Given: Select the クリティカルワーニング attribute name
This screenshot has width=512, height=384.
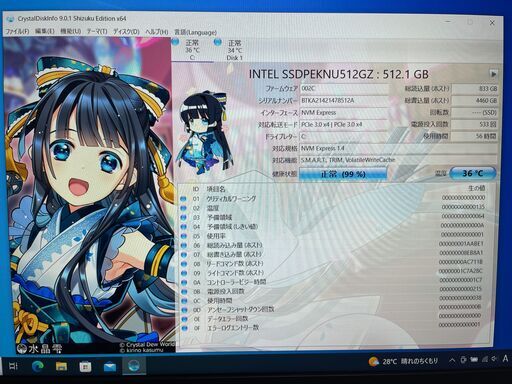Looking at the screenshot, I should (x=231, y=199).
